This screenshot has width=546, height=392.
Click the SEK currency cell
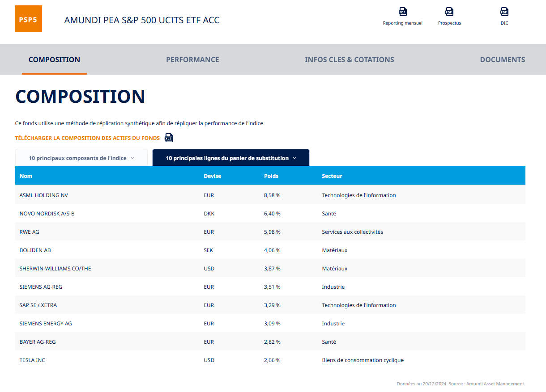click(209, 250)
